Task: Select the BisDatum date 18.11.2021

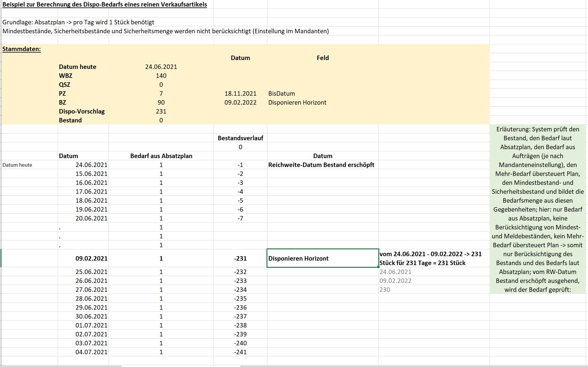Action: pos(240,94)
